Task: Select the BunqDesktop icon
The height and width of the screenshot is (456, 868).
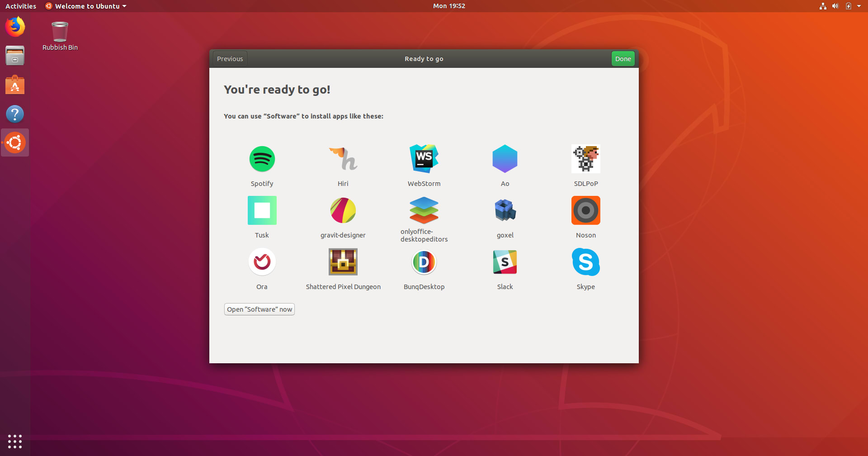Action: point(424,262)
